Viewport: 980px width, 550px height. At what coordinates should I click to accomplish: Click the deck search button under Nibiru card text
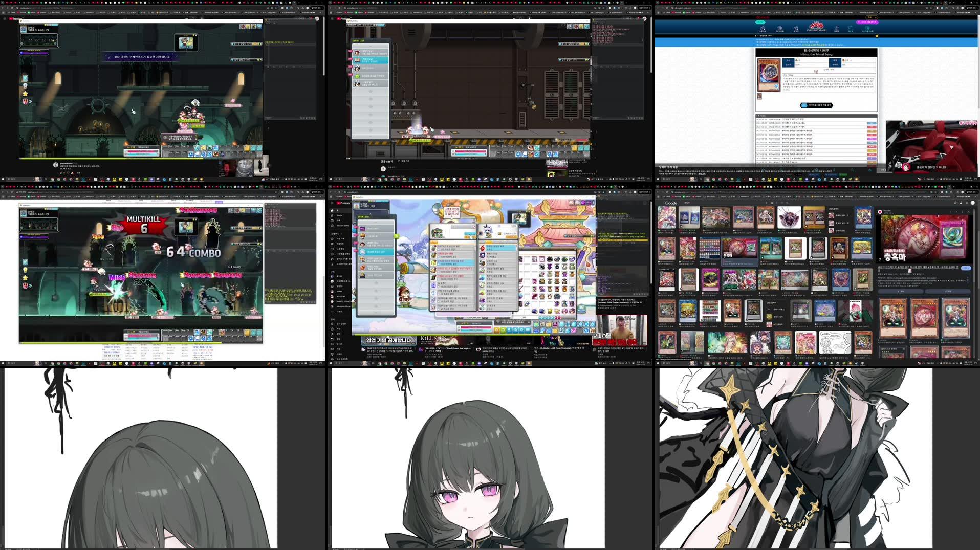tap(816, 105)
